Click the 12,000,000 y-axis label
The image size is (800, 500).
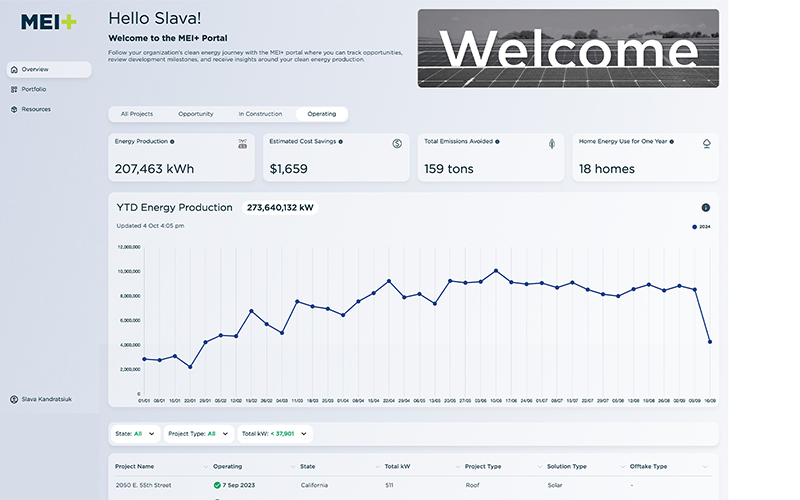129,247
